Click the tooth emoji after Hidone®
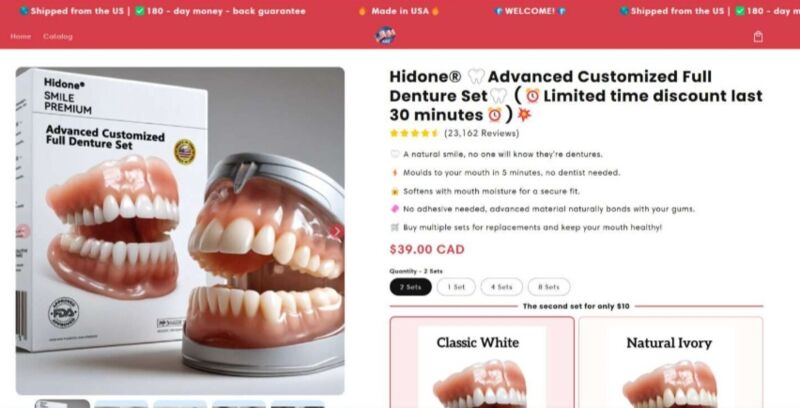The width and height of the screenshot is (800, 408). (476, 76)
